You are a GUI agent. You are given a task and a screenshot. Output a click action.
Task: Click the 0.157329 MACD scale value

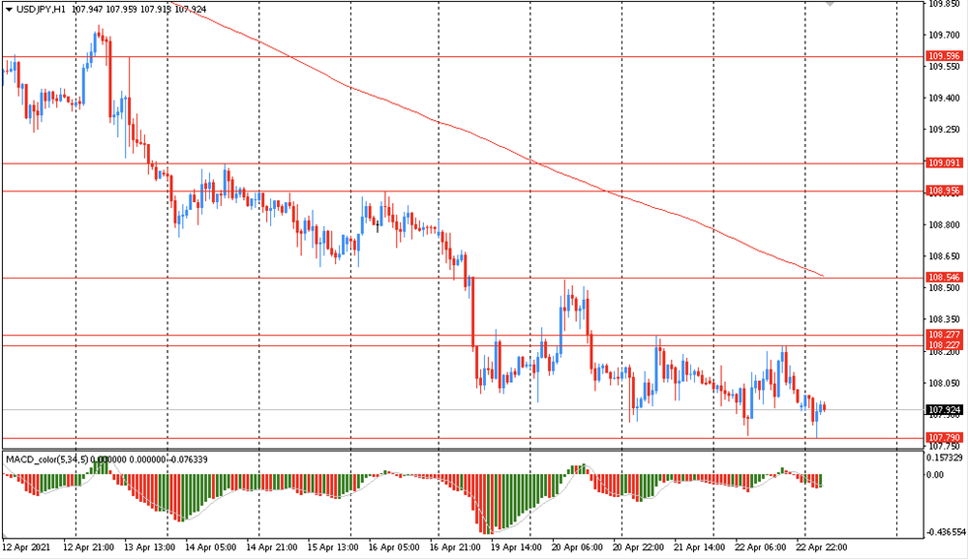pos(945,457)
